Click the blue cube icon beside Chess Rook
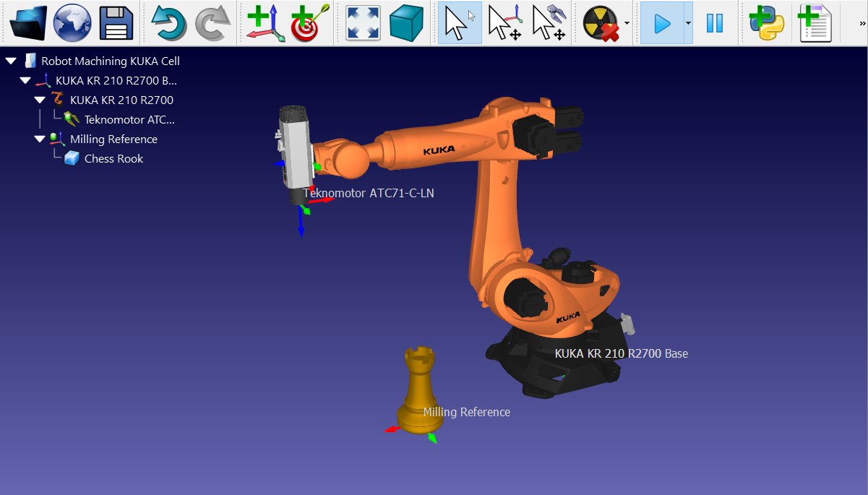 click(x=72, y=159)
